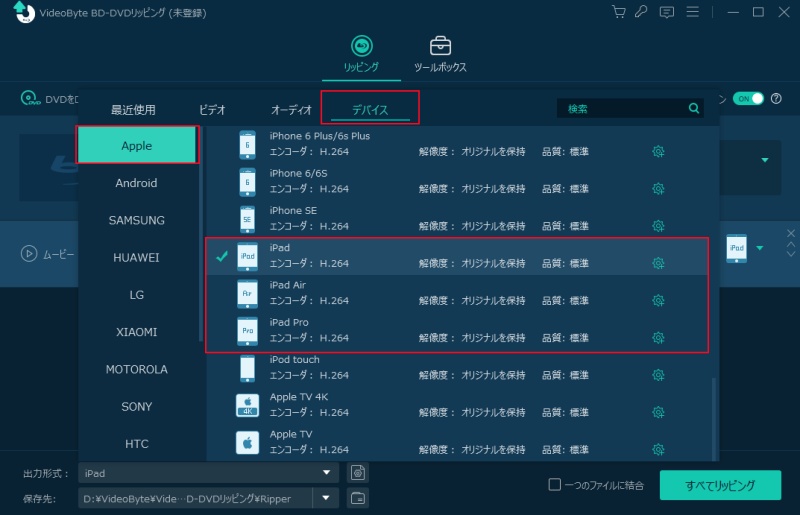Choose SONY device category
This screenshot has height=515, width=800.
tap(137, 406)
